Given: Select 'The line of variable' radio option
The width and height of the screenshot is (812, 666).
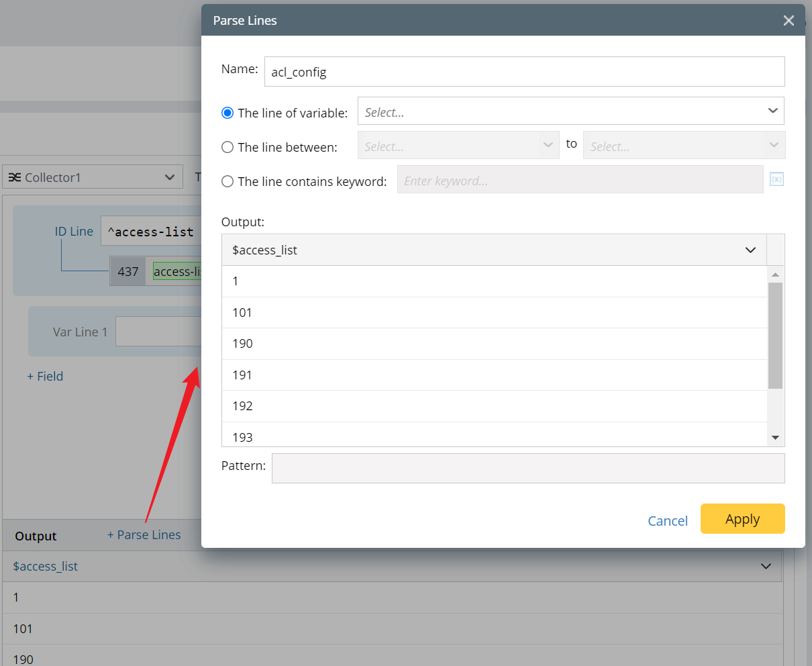Looking at the screenshot, I should point(227,113).
